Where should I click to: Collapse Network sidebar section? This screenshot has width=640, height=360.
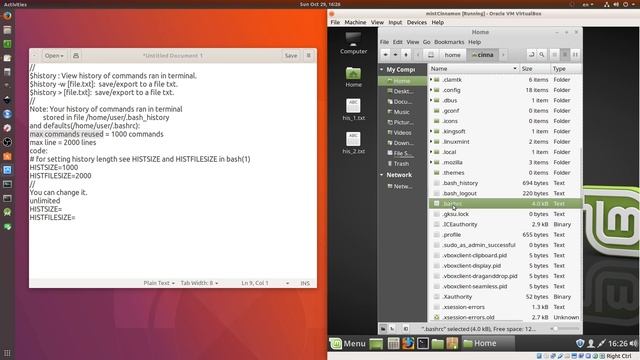click(382, 175)
